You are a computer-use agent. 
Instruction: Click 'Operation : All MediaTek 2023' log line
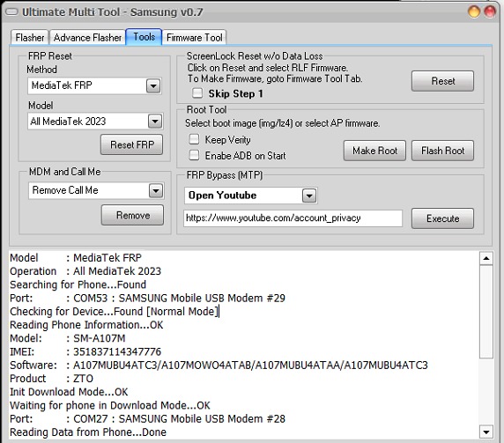[x=85, y=271]
